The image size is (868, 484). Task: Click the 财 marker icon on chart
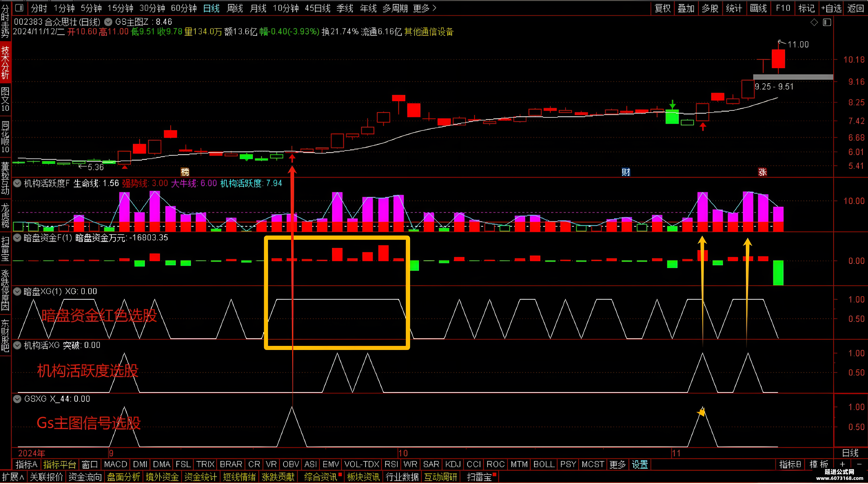click(626, 172)
